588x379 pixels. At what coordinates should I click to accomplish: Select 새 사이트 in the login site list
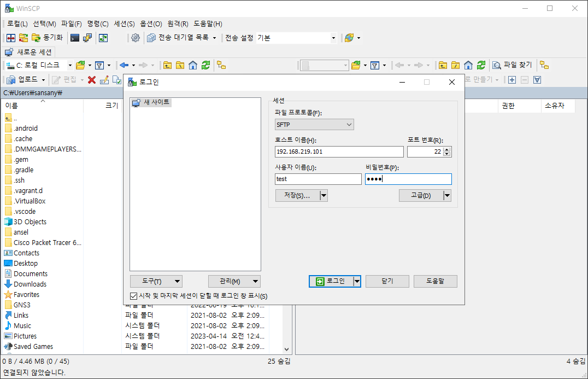(151, 102)
